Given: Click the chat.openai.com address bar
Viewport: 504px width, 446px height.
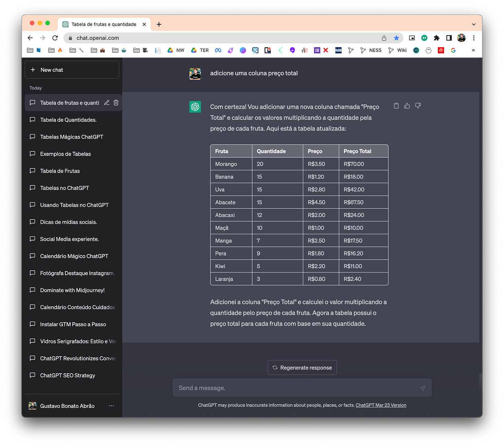Looking at the screenshot, I should pos(222,38).
